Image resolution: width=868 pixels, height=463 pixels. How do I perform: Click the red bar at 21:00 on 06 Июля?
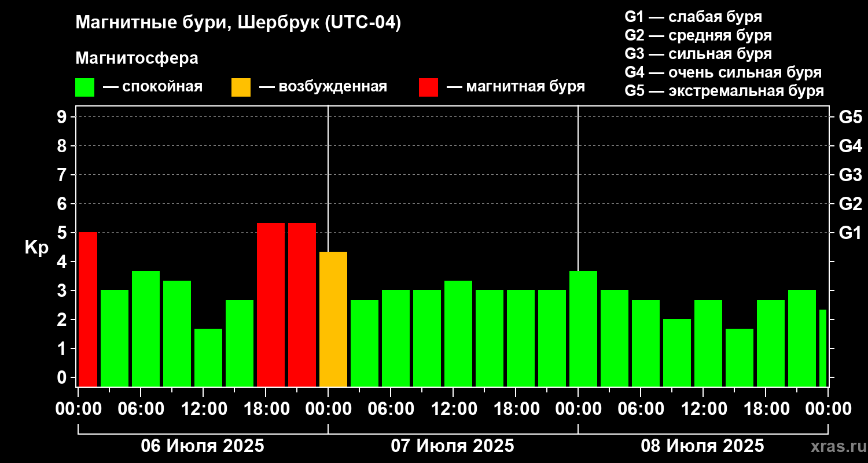point(302,304)
